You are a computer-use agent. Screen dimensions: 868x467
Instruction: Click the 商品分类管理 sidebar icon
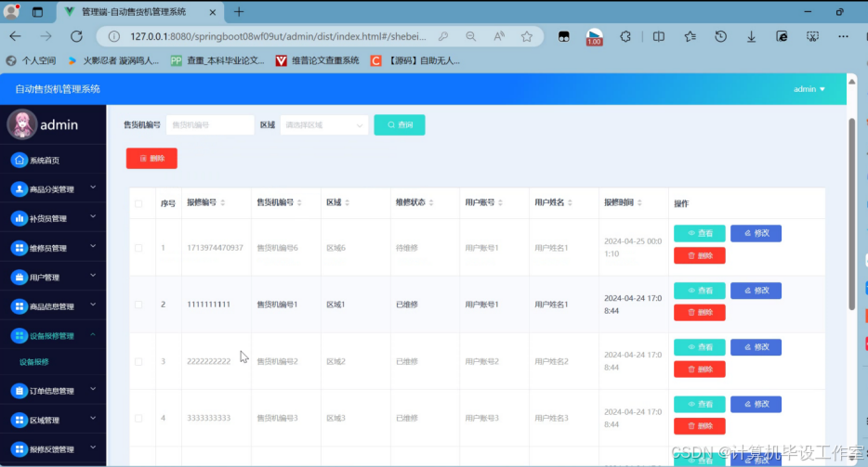(20, 189)
